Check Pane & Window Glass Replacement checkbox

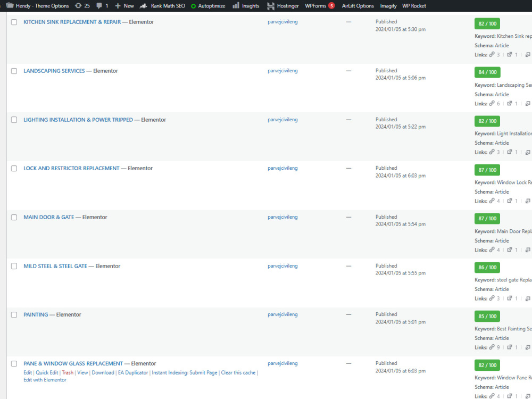[x=14, y=363]
